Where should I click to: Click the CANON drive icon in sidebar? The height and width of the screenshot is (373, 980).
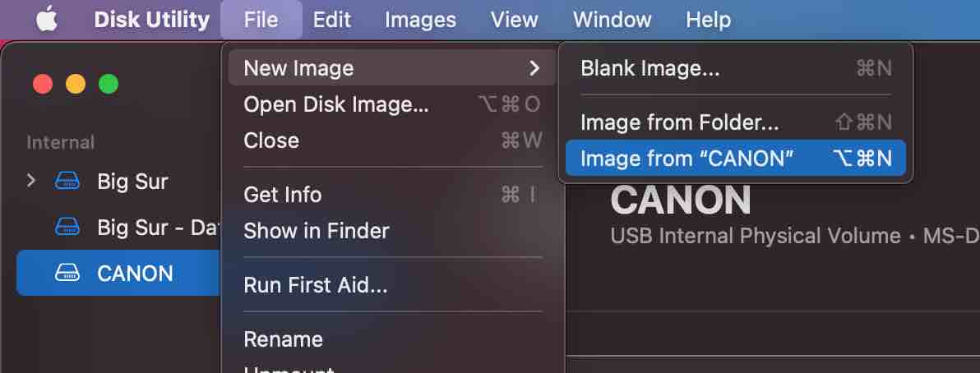pos(67,273)
